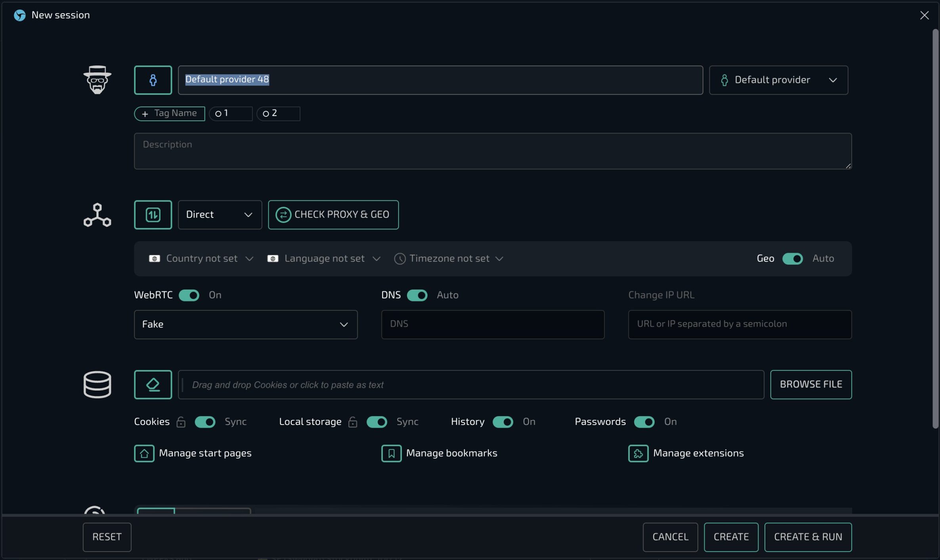Click the Manage start pages home icon
The image size is (940, 560).
tap(144, 453)
